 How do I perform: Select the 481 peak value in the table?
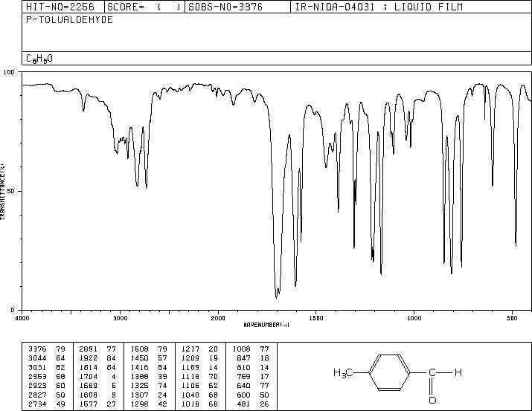coord(243,404)
